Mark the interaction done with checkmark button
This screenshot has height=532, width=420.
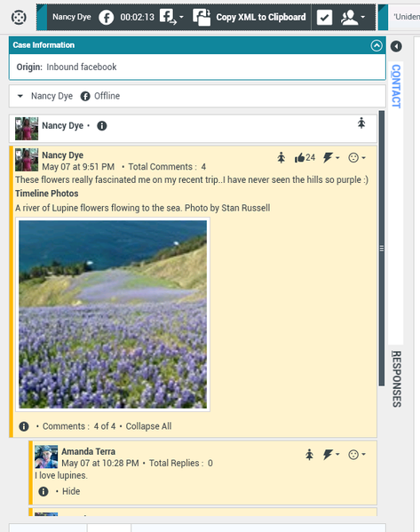pyautogui.click(x=324, y=17)
